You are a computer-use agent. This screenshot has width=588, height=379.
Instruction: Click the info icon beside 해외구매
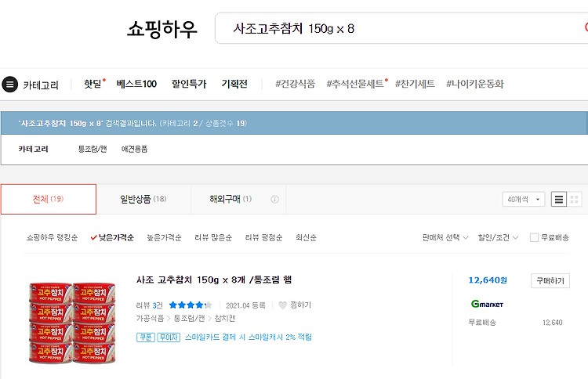click(x=275, y=199)
